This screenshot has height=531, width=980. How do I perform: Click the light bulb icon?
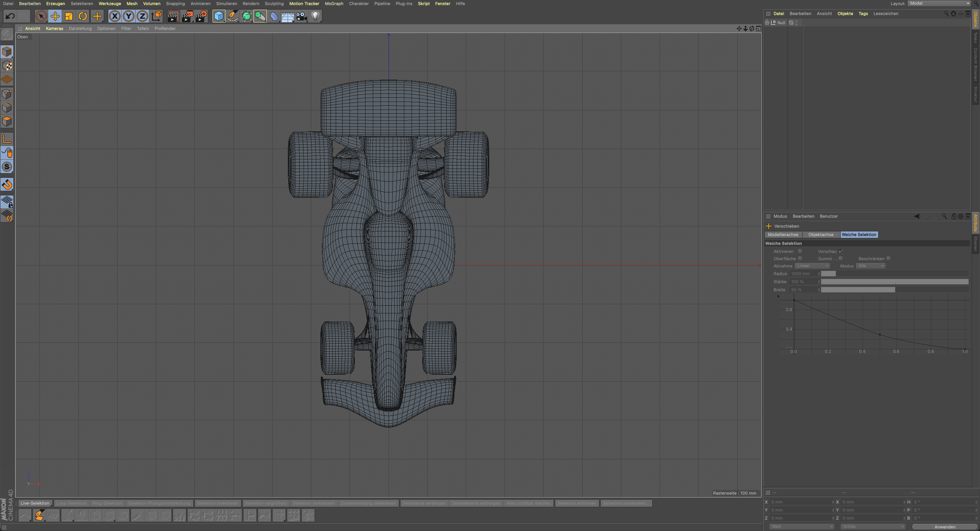315,16
